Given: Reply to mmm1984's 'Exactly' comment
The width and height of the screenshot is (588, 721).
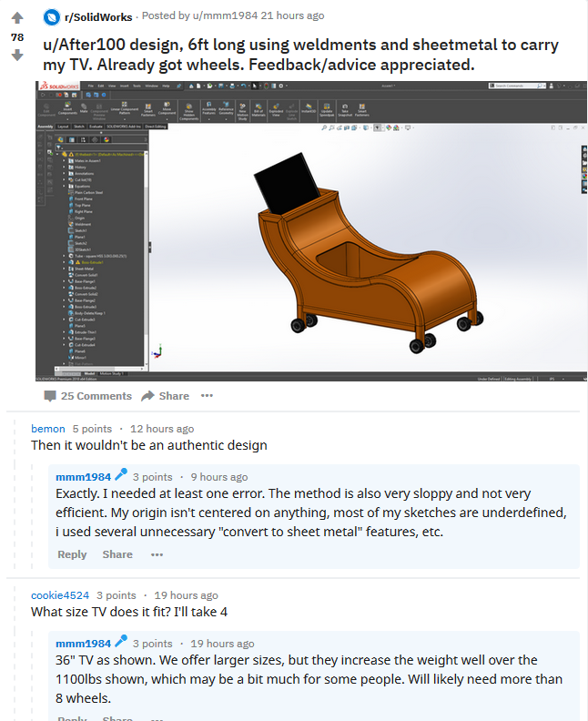Looking at the screenshot, I should (72, 554).
